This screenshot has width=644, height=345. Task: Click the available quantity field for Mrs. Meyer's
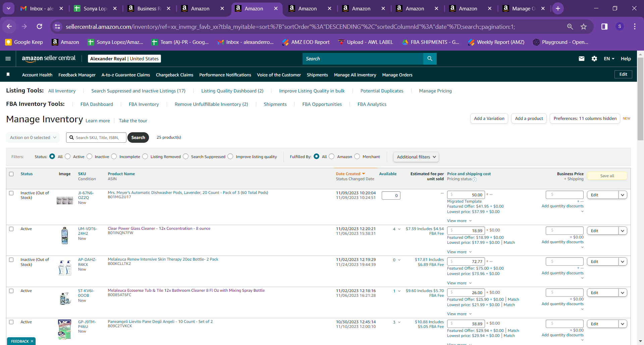coord(391,195)
